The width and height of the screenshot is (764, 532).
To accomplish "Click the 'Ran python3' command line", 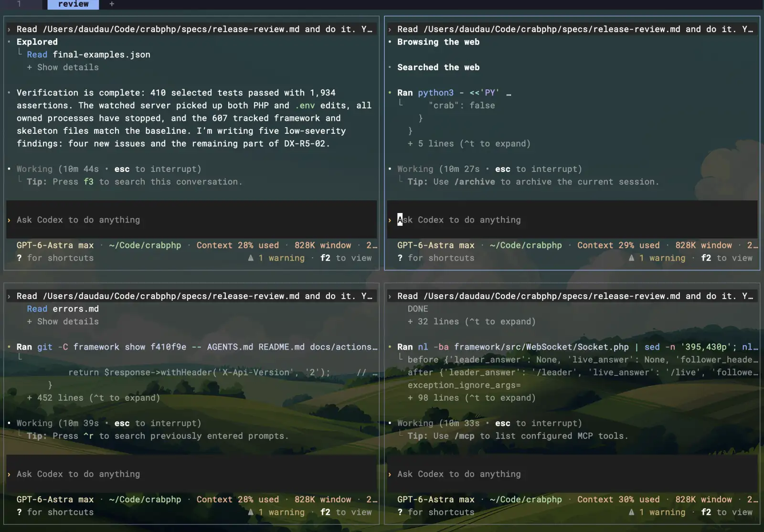I will 454,93.
